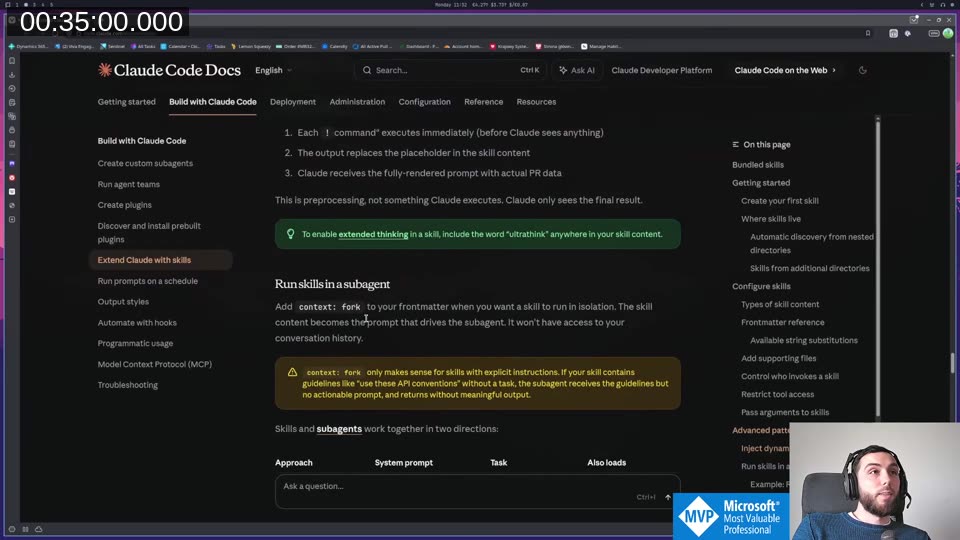Open Discover and install prebuilt plugins

[x=149, y=233]
